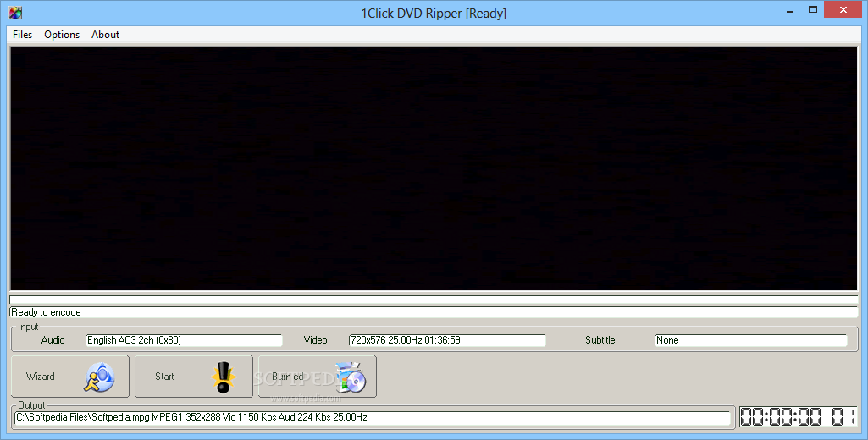Viewport: 868px width, 440px height.
Task: Close the 1Click DVD Ripper window
Action: point(843,10)
